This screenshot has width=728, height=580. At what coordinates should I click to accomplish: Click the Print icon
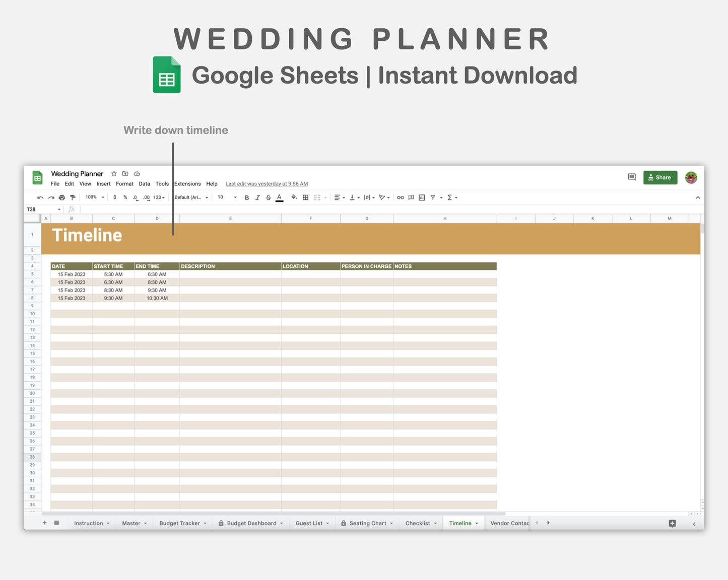click(61, 197)
